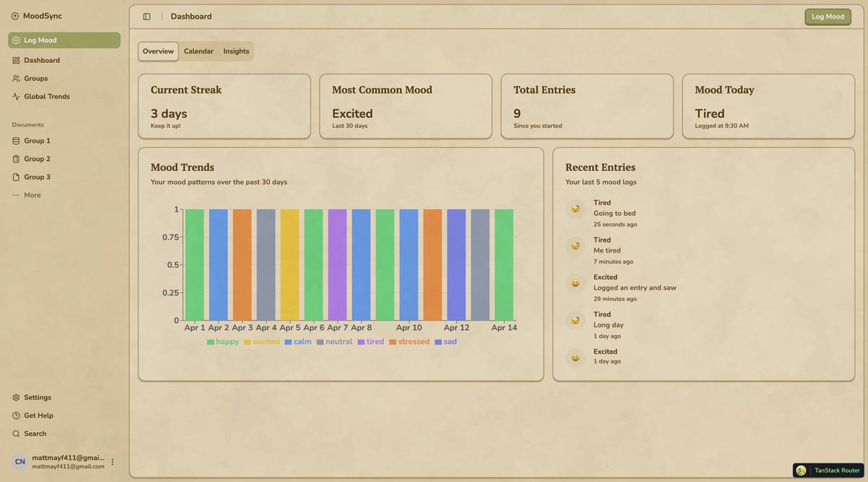
Task: Click the tired legend color swatch
Action: (x=361, y=342)
